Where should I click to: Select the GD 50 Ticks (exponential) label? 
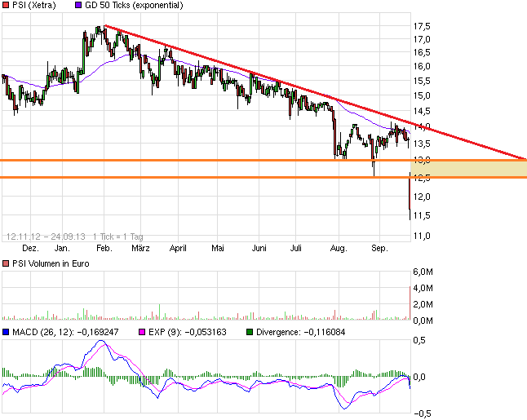click(134, 6)
